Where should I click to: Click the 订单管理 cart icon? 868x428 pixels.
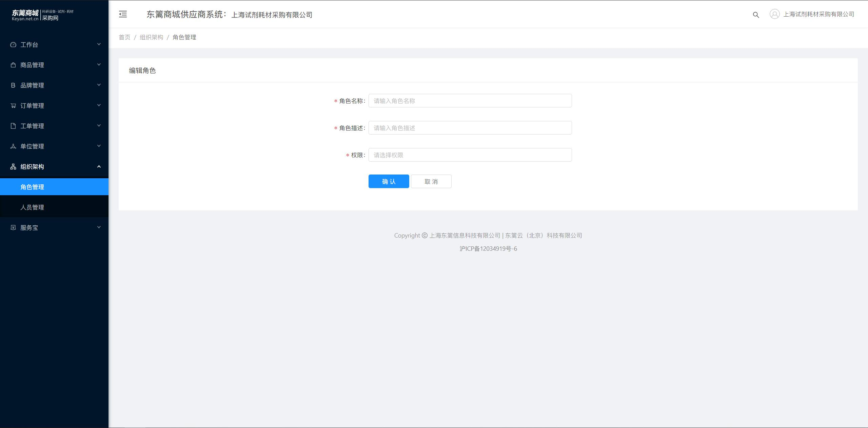[13, 105]
